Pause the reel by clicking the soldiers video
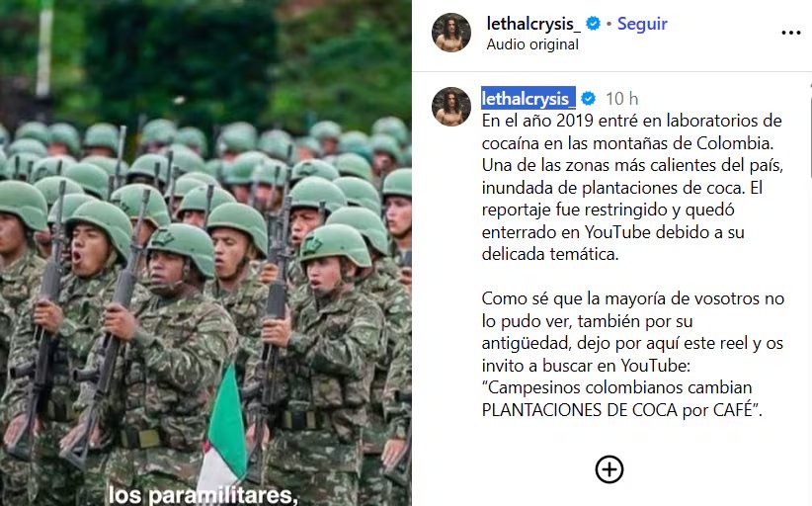Viewport: 812px width, 506px height. [205, 290]
